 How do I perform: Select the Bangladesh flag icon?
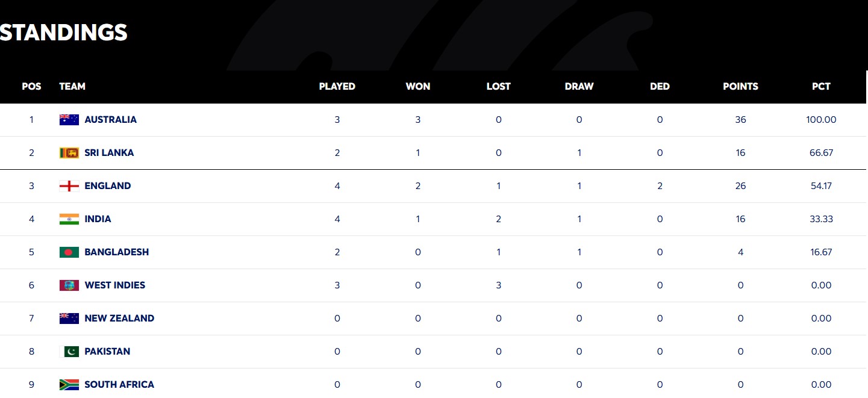point(69,252)
